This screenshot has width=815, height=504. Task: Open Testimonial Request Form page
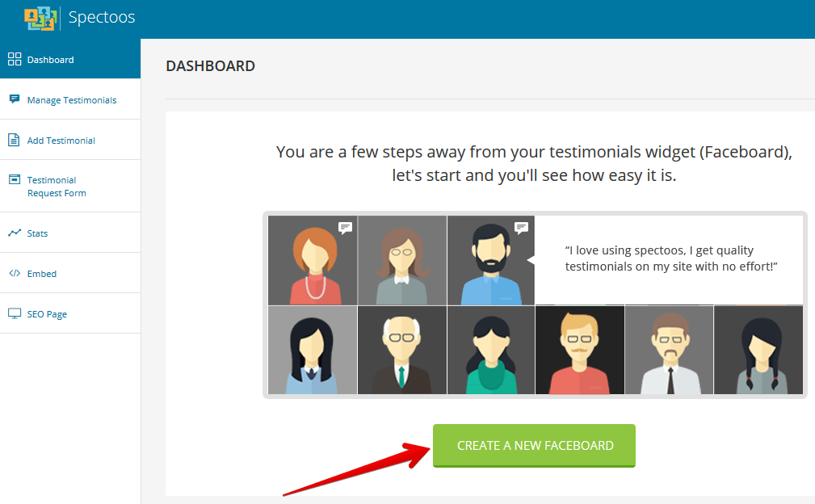click(x=70, y=186)
